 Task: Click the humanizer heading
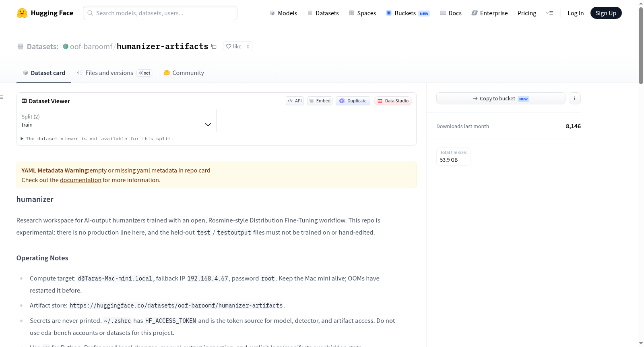(35, 199)
